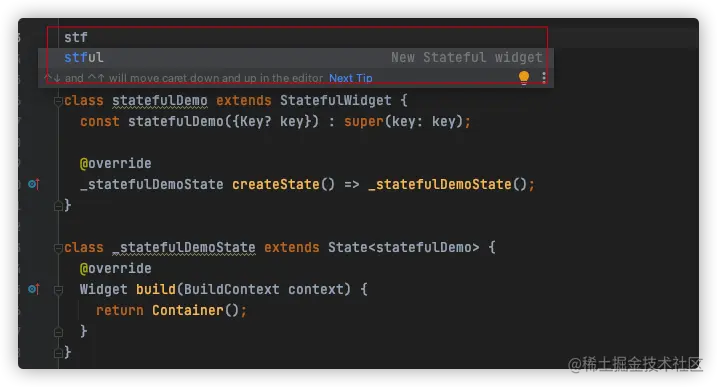Click the yellow lightbulb icon in tip bar
This screenshot has height=387, width=717.
pos(524,77)
